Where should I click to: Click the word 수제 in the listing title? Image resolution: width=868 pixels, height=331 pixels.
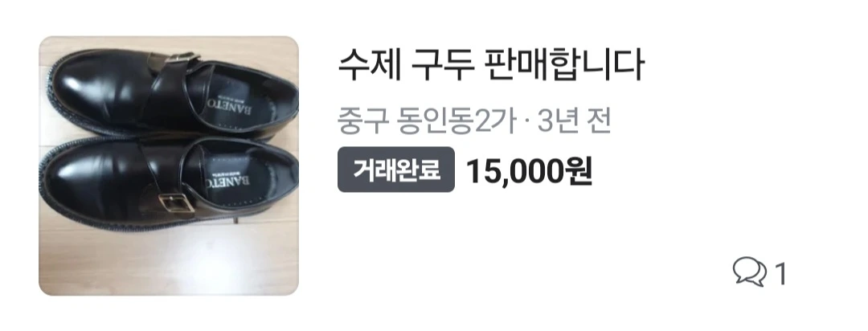369,64
